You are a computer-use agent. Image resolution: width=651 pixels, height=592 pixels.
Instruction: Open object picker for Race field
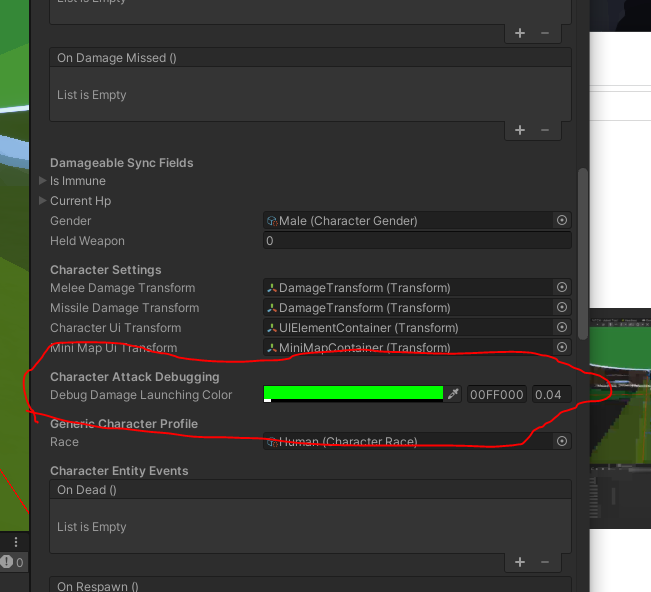click(562, 441)
